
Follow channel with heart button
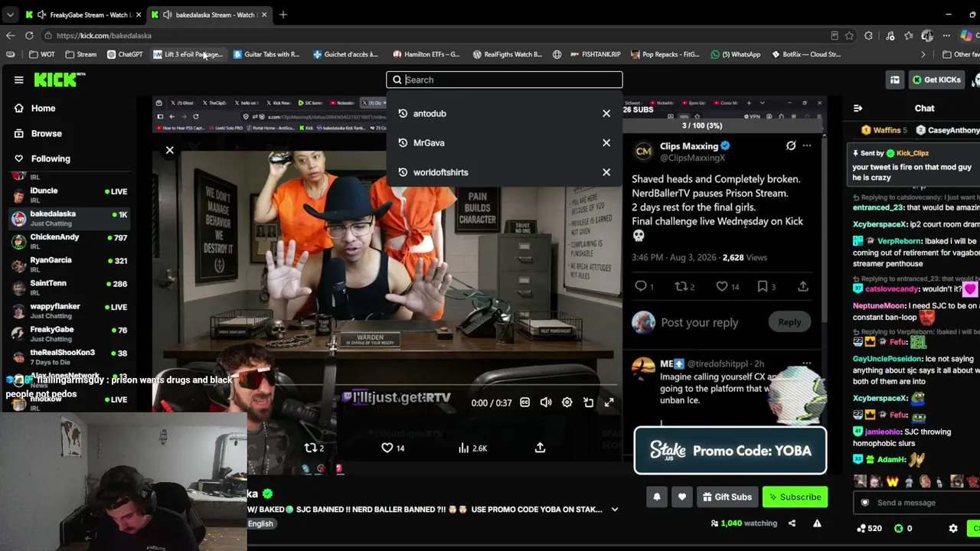point(682,497)
